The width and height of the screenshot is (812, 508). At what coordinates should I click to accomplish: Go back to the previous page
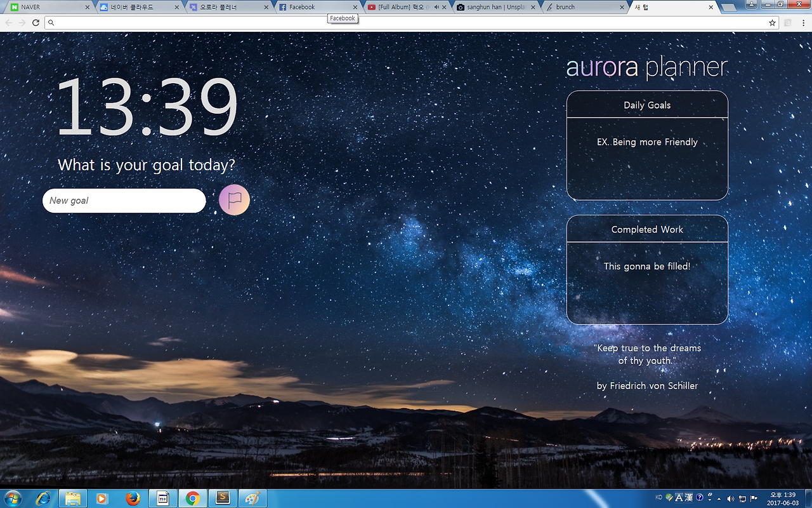coord(9,22)
